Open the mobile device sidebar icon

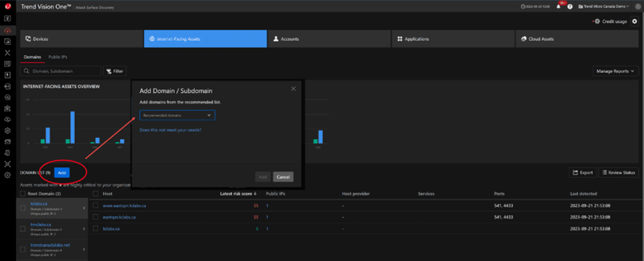(7, 153)
